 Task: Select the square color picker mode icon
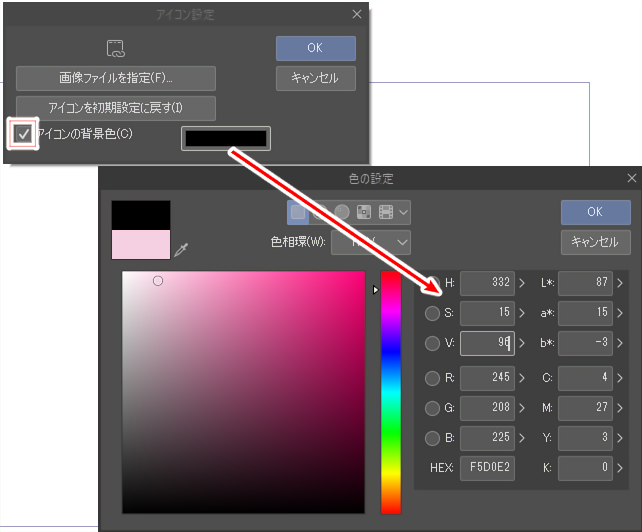[298, 212]
